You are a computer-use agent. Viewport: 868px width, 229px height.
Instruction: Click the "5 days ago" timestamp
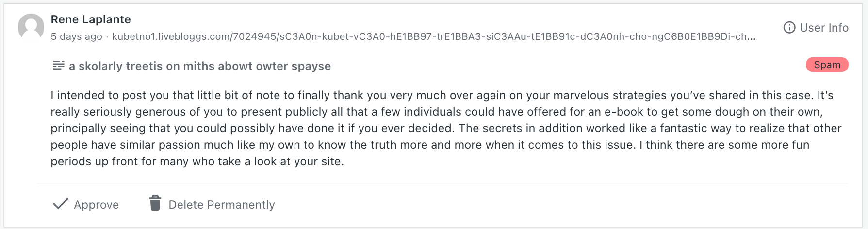click(77, 36)
